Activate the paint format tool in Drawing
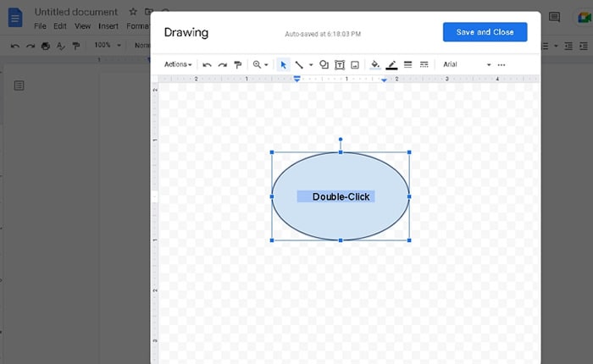 238,65
